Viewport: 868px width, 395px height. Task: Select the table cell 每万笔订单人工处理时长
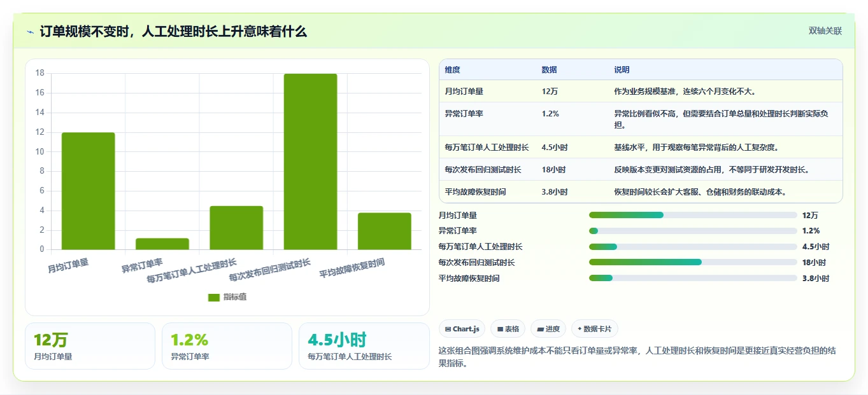487,148
